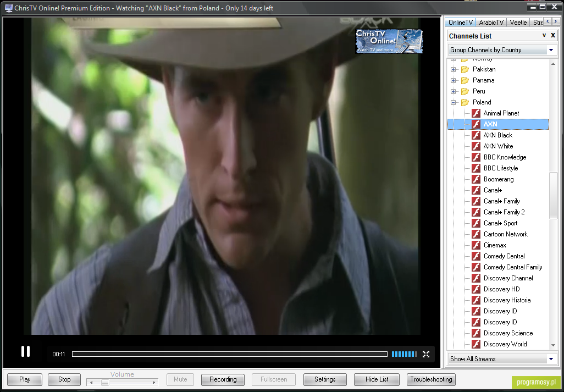Click the Flash icon beside Discovery Historia
The width and height of the screenshot is (564, 392).
tap(476, 300)
